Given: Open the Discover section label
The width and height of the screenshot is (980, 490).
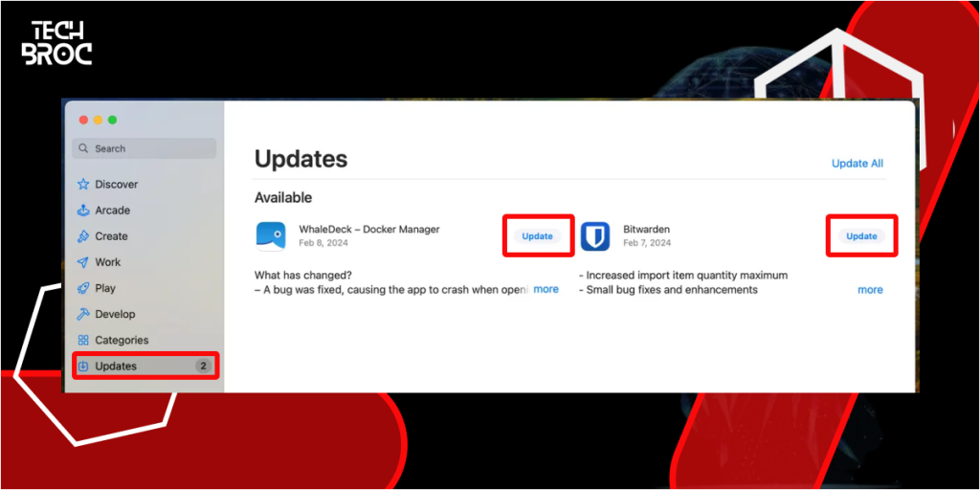Looking at the screenshot, I should (116, 185).
